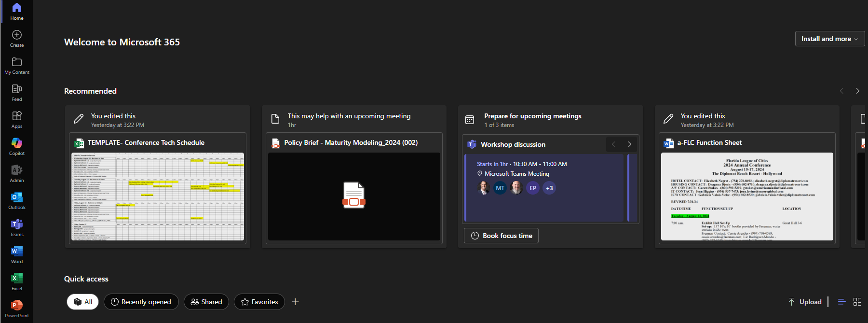868x323 pixels.
Task: Click the Word file icon on a-FLC Function Sheet
Action: pos(668,143)
